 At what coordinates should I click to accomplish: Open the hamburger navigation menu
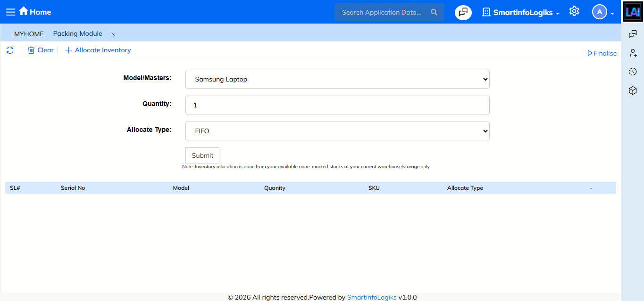(10, 12)
